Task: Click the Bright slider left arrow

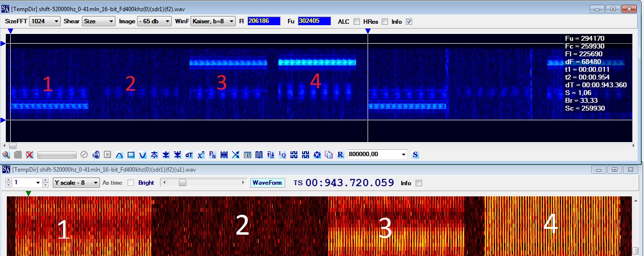Action: click(164, 183)
